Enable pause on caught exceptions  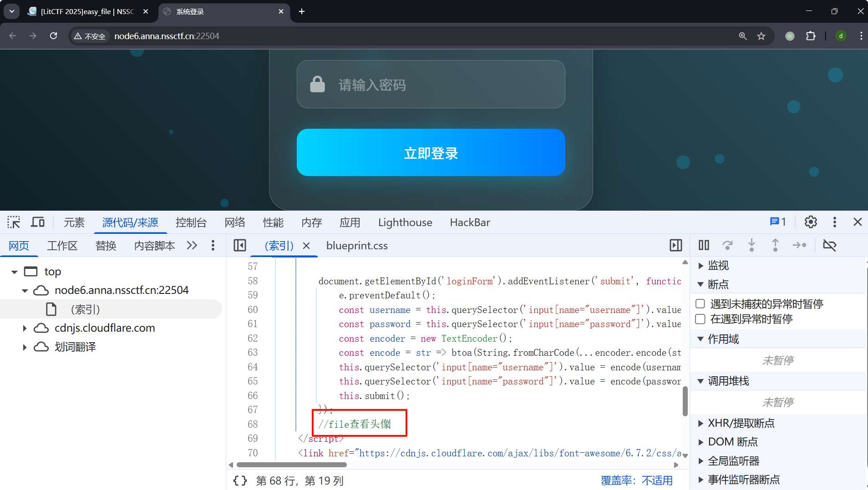pos(700,319)
